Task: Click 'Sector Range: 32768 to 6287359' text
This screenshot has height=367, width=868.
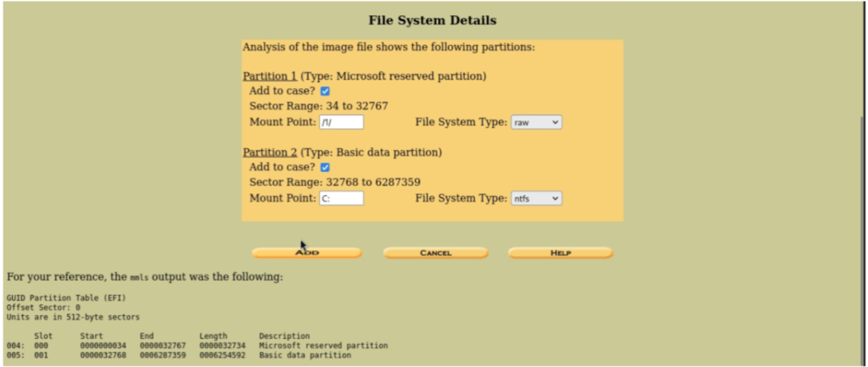Action: [334, 183]
